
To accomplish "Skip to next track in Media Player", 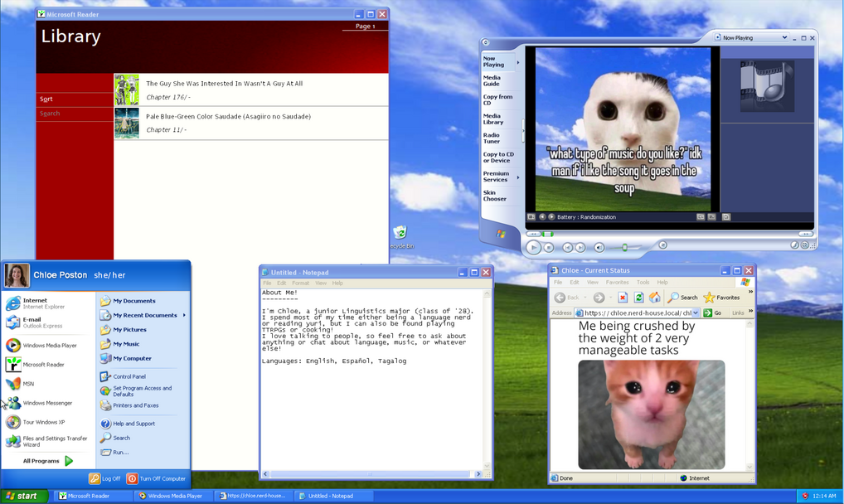I will [580, 248].
